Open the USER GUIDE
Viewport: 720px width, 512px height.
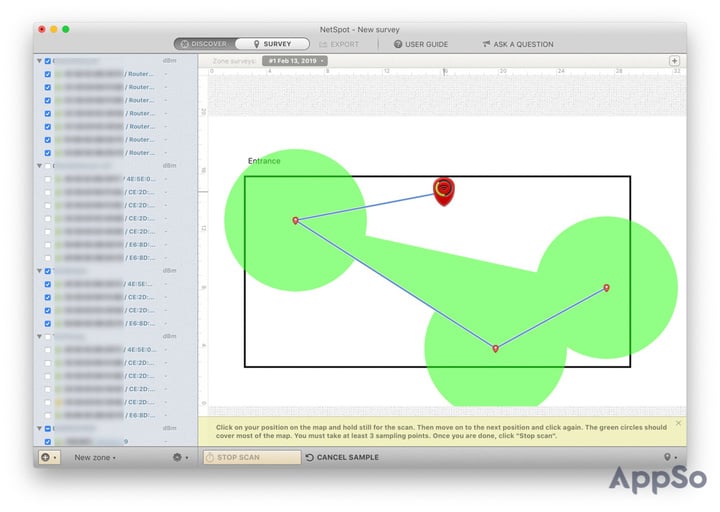pyautogui.click(x=421, y=44)
